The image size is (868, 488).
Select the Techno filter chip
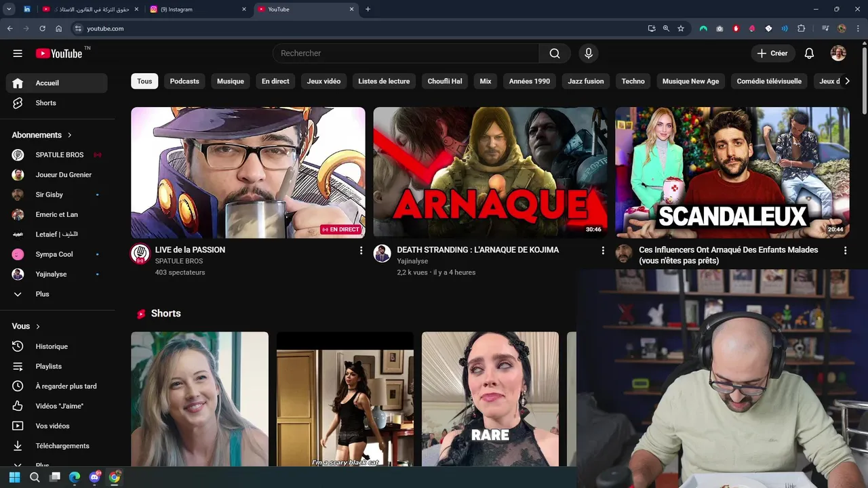(x=633, y=81)
